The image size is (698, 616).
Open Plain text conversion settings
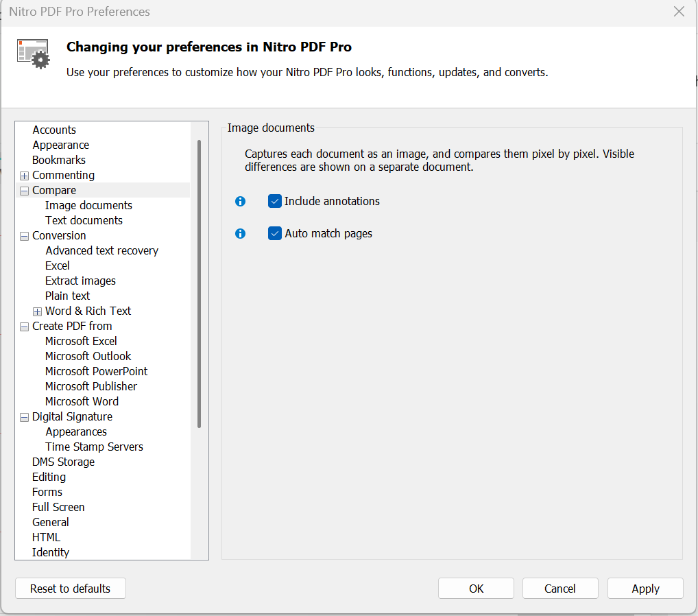pyautogui.click(x=67, y=296)
